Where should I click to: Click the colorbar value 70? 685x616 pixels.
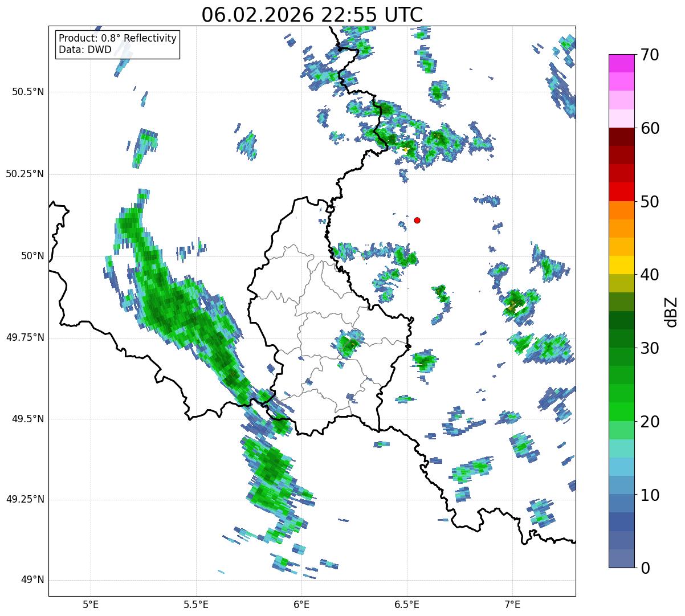click(x=650, y=55)
